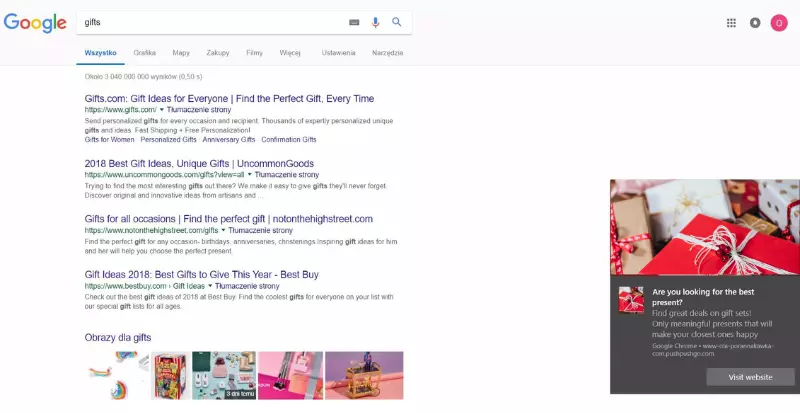Open the Więcej menu
Viewport: 800px width, 413px height.
(290, 53)
